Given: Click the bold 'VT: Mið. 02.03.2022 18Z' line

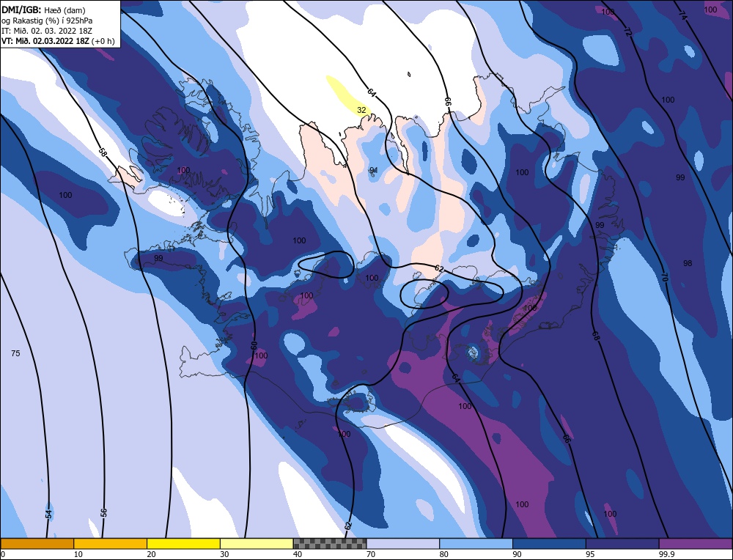Looking at the screenshot, I should point(45,40).
